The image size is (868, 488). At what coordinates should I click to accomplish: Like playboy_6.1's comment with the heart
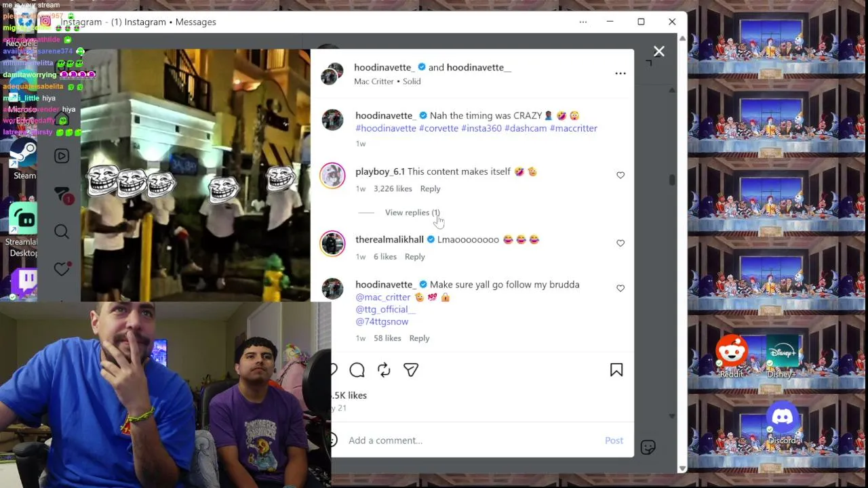[x=620, y=176]
